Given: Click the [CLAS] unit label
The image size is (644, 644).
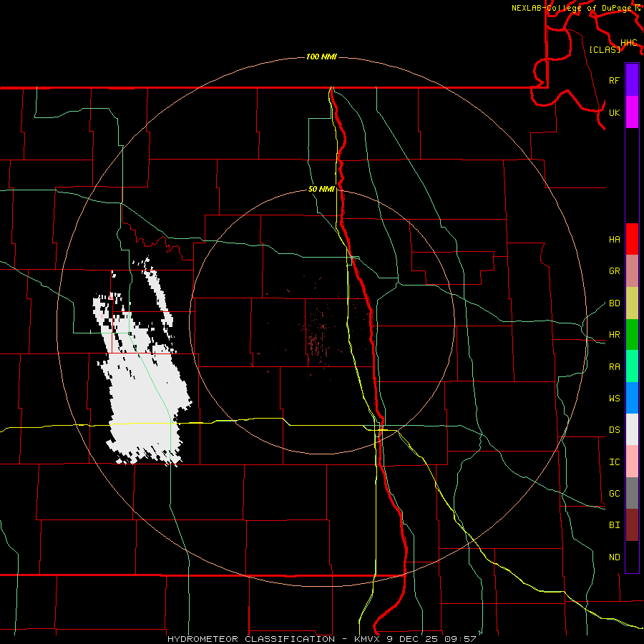Looking at the screenshot, I should point(605,49).
